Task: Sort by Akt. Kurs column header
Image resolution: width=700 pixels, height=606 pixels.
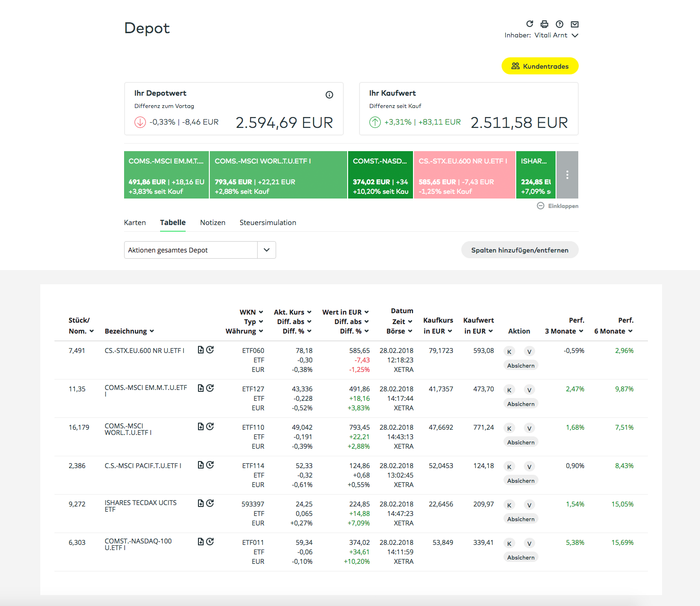Action: coord(293,312)
